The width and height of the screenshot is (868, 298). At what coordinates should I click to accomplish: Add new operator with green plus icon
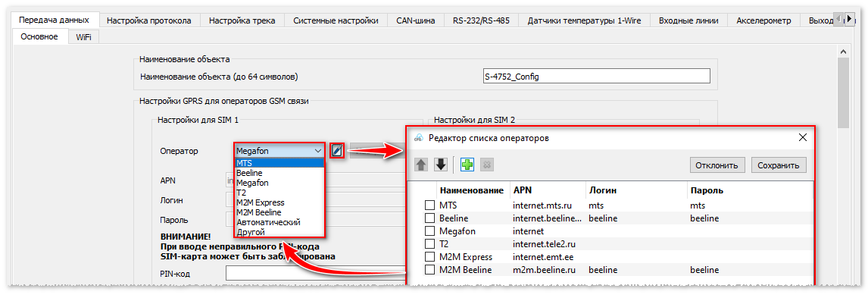(x=467, y=165)
